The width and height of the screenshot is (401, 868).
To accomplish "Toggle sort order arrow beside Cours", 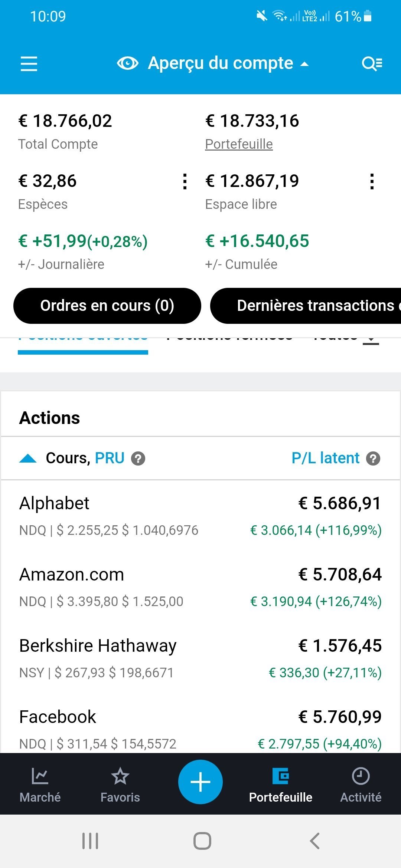I will click(28, 459).
